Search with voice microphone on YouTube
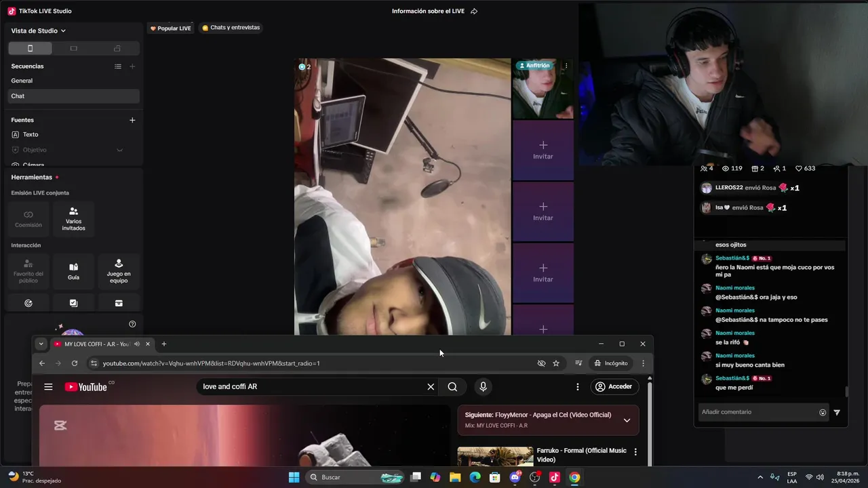Screen dimensions: 868x488 coord(483,387)
